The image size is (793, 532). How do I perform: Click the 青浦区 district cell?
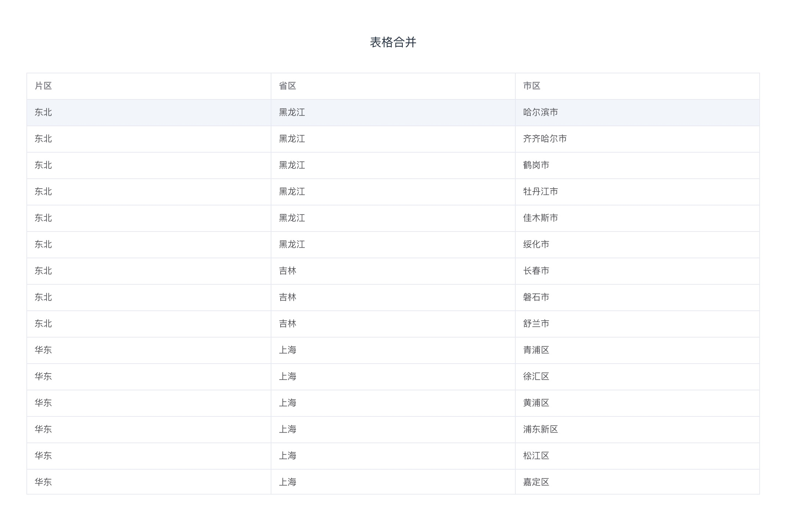click(536, 350)
